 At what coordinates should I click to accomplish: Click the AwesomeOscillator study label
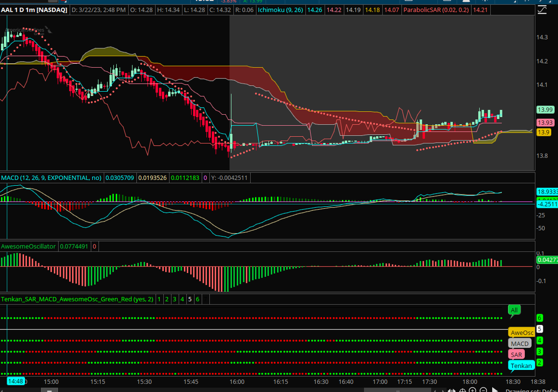(28, 246)
